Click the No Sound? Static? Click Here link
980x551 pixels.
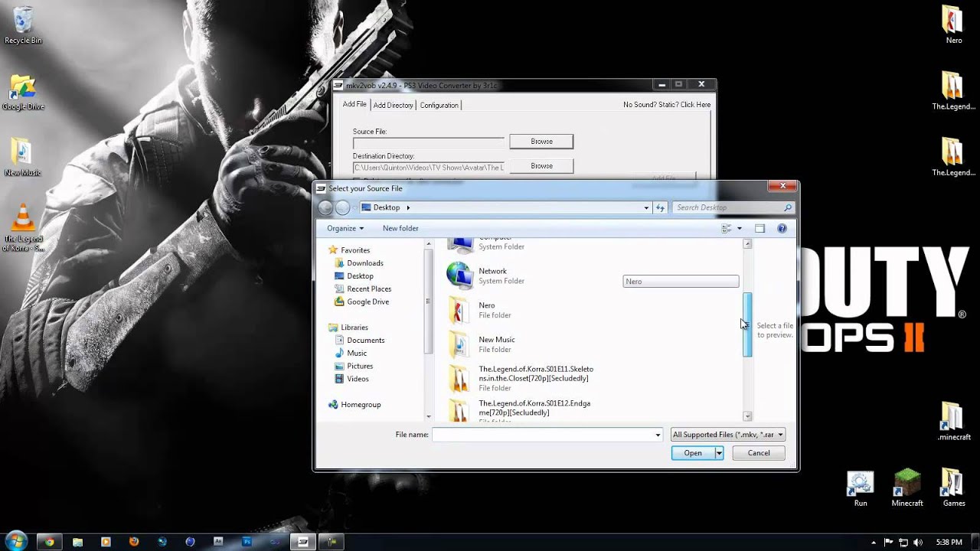[667, 105]
